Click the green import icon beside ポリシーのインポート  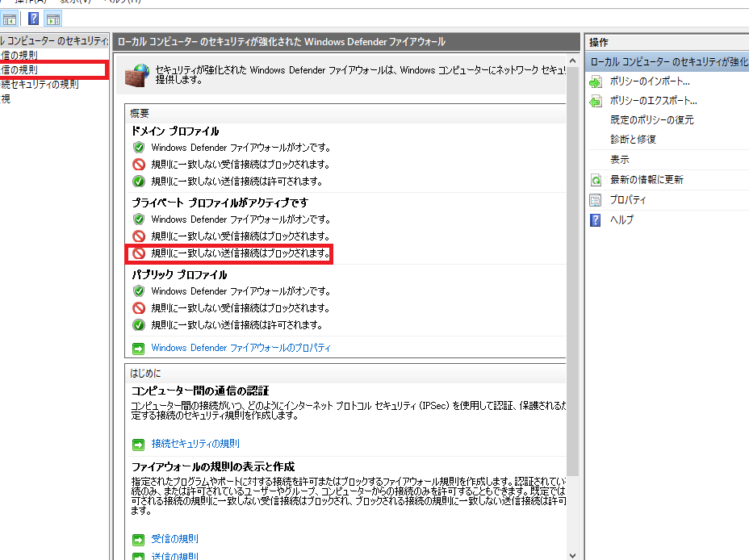click(x=596, y=82)
